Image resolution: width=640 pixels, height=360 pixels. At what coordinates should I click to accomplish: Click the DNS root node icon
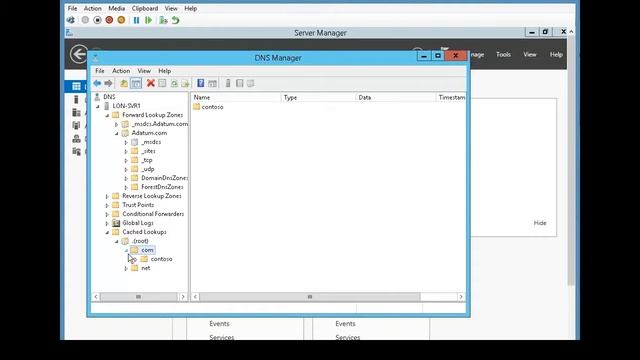click(97, 97)
